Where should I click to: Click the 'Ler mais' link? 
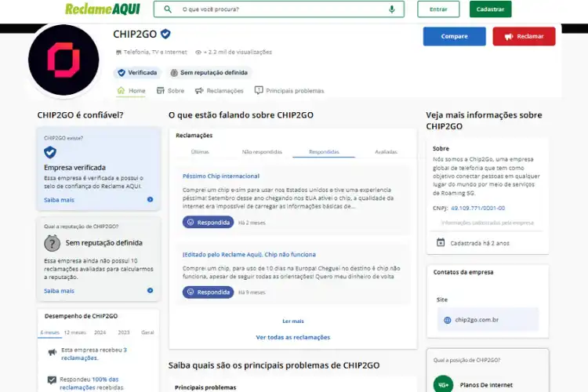[x=293, y=321]
